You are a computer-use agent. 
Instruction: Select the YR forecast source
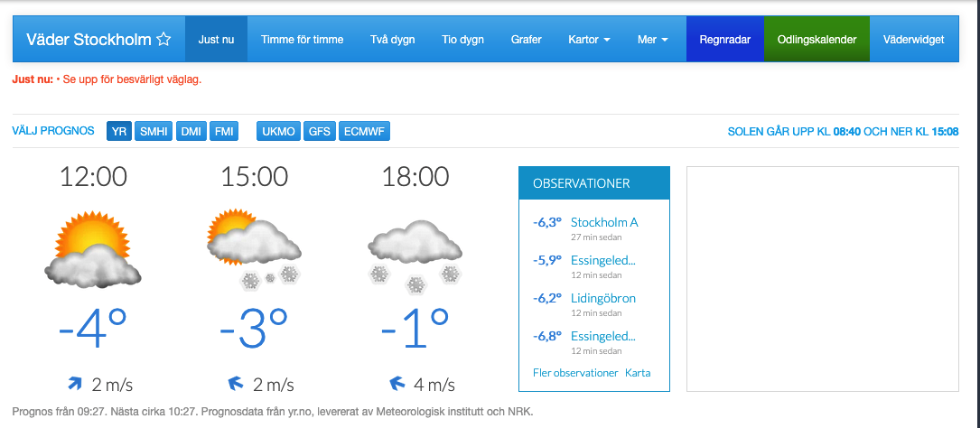coord(119,132)
